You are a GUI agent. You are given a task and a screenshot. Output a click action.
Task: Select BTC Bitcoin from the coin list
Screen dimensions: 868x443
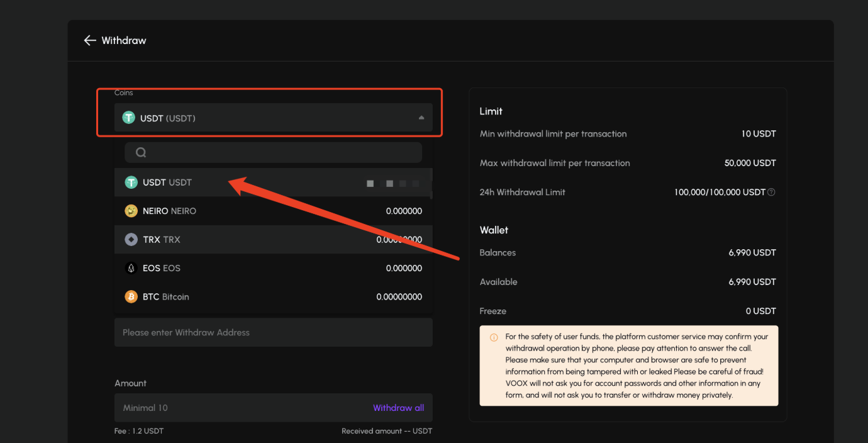point(273,297)
